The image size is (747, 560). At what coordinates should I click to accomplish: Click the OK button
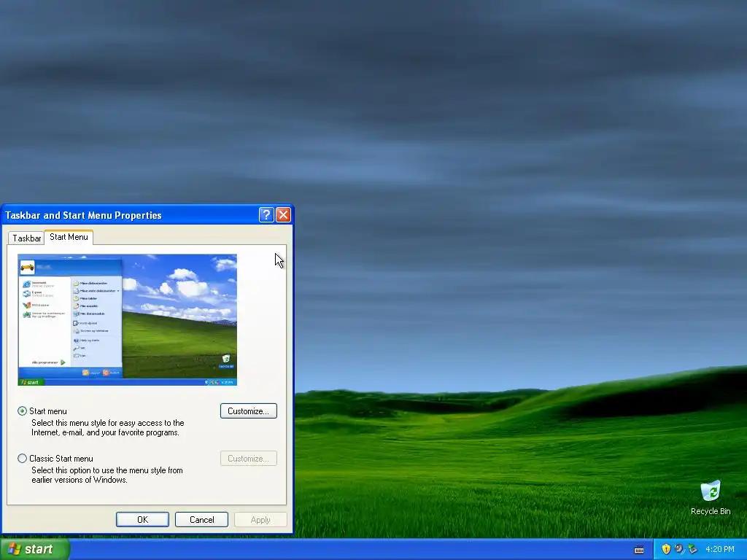pos(142,519)
